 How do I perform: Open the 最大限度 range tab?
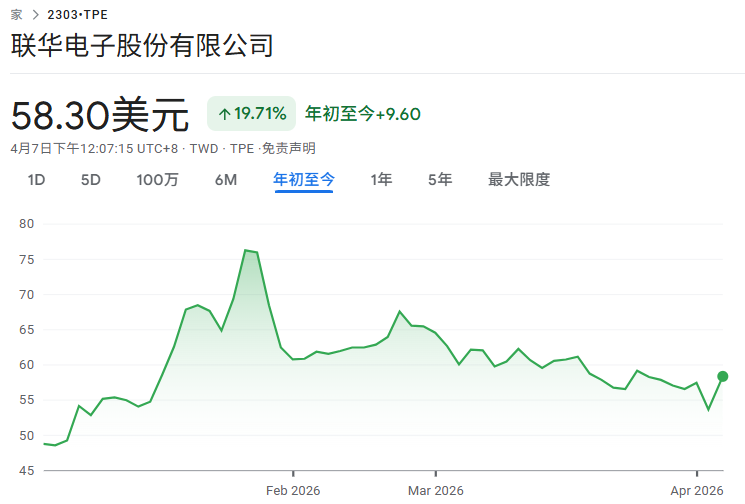pos(519,180)
